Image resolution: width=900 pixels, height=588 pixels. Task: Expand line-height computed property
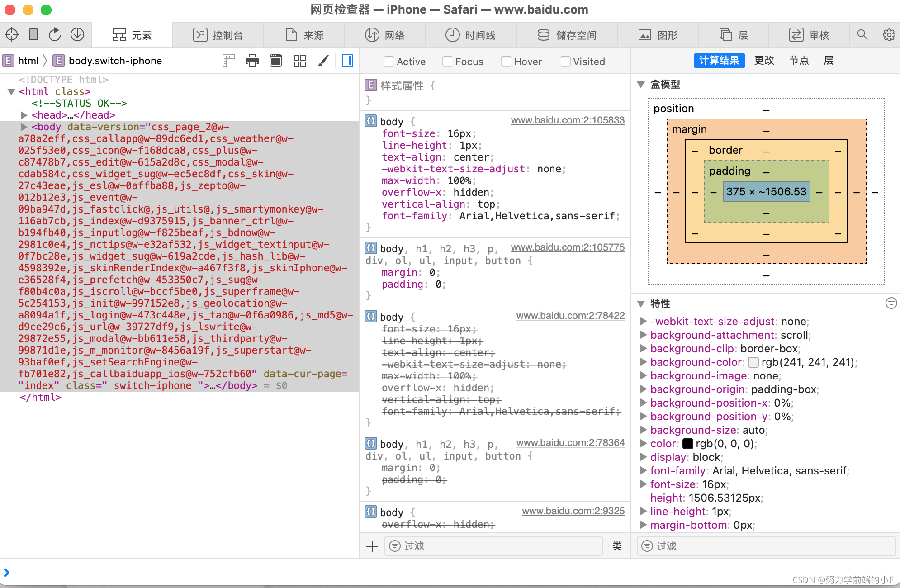pyautogui.click(x=643, y=512)
